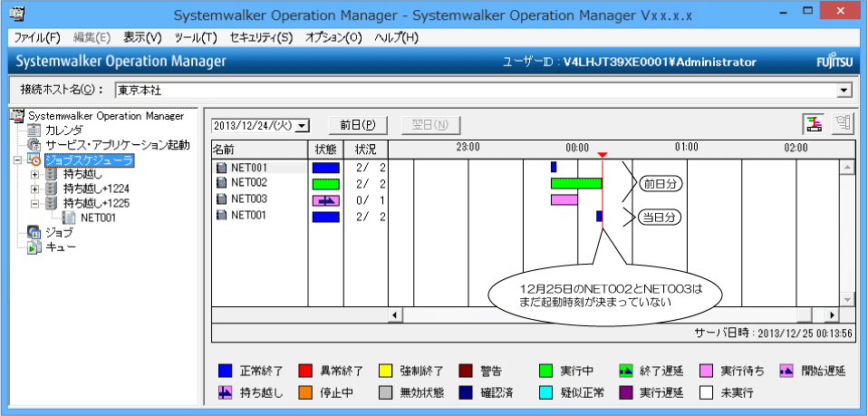Select the NET003 row in list
Viewport: 868px width, 416px height.
tap(260, 200)
